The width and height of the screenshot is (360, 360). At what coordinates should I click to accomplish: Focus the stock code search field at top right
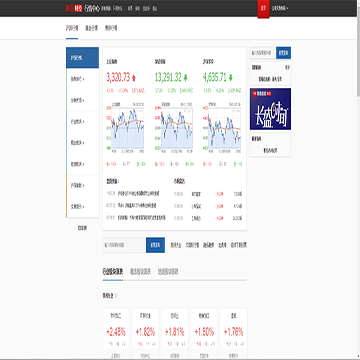263,53
